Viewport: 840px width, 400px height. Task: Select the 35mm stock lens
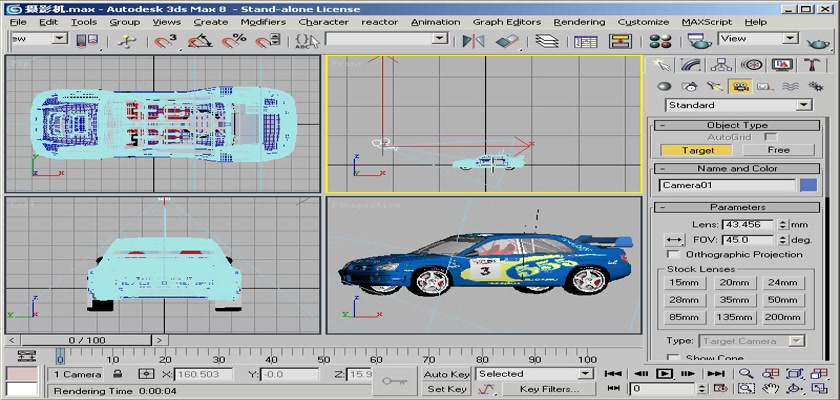(734, 300)
